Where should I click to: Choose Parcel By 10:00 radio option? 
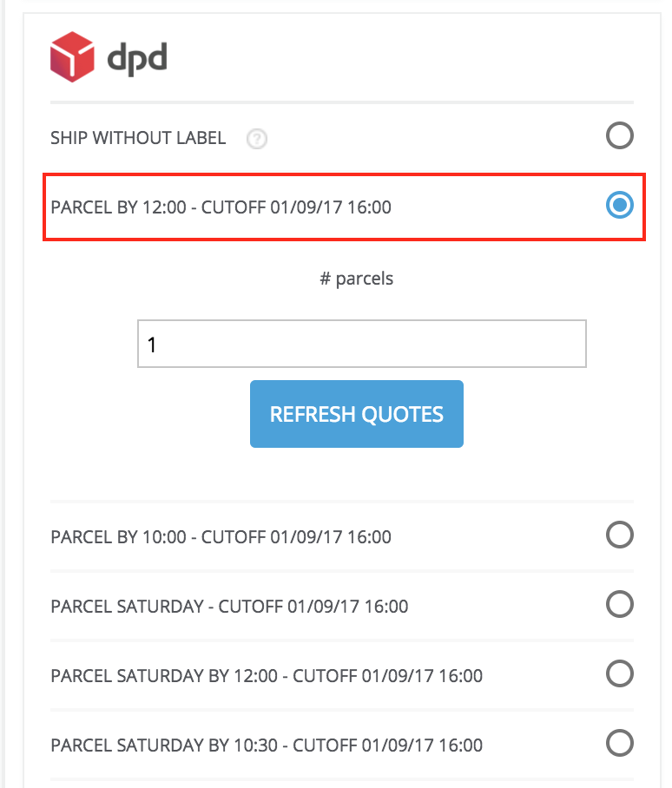pyautogui.click(x=619, y=535)
